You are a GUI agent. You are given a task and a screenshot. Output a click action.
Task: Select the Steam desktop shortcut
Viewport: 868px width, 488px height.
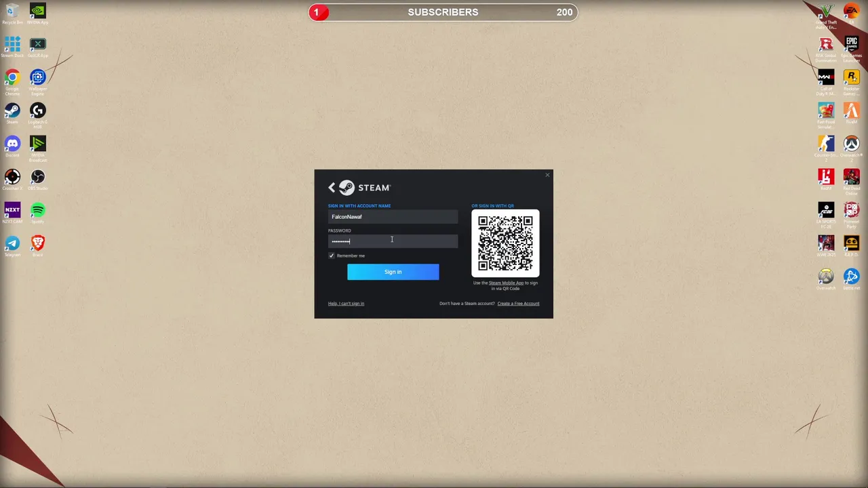[12, 113]
